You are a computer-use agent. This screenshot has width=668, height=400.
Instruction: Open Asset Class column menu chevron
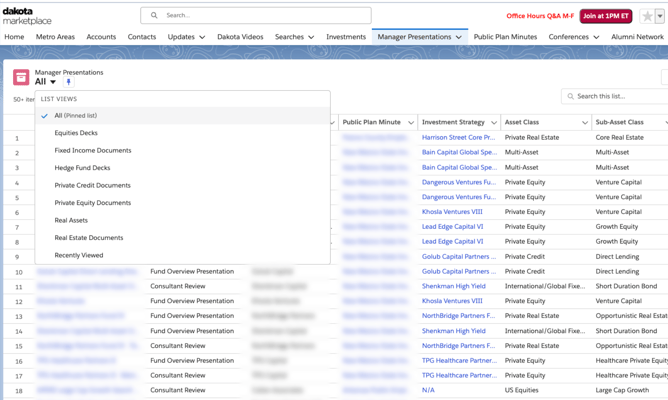pyautogui.click(x=584, y=123)
